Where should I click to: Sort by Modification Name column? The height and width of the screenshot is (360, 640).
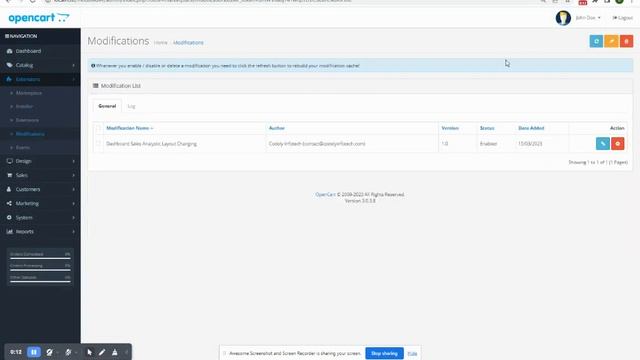130,128
